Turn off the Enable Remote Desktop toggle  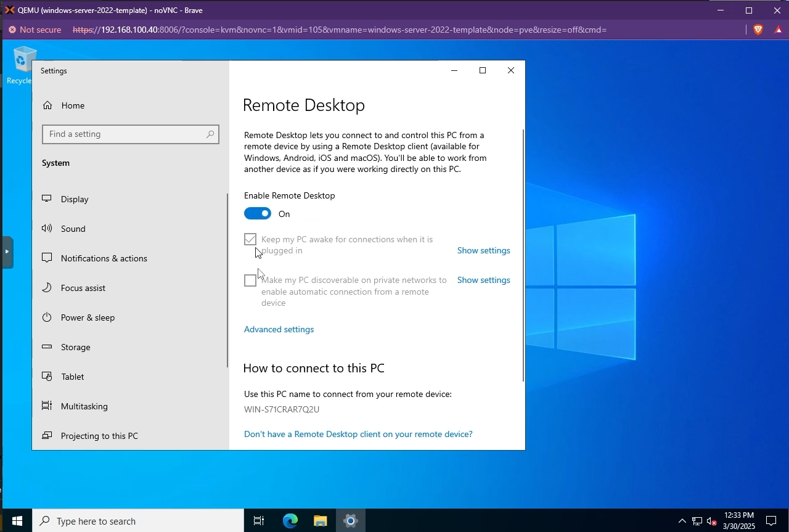(258, 213)
